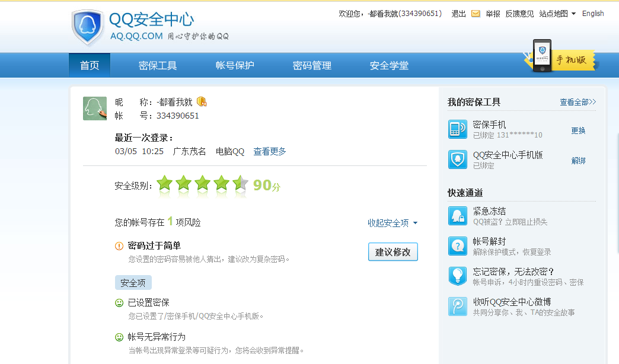Open the 密保工具 menu

tap(158, 66)
